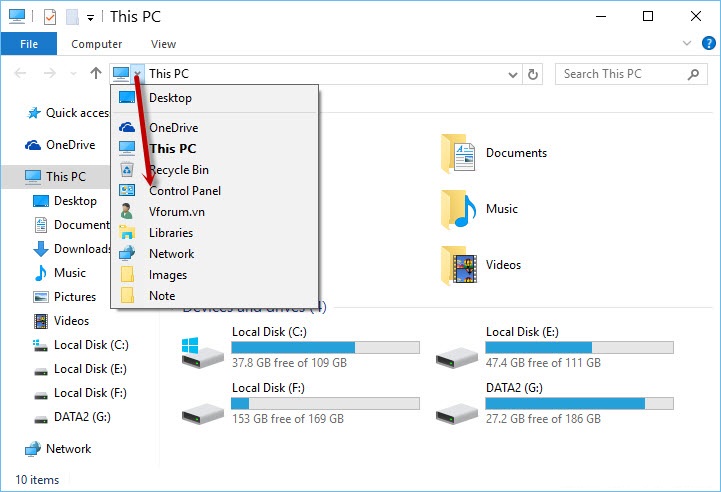Select OneDrive in navigation pane
The image size is (721, 492).
(60, 145)
